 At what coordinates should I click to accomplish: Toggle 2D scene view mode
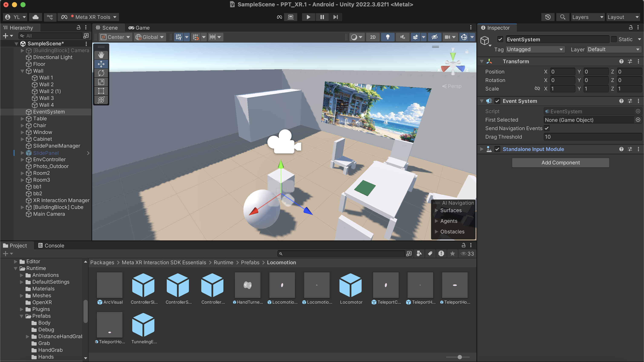[x=372, y=37]
